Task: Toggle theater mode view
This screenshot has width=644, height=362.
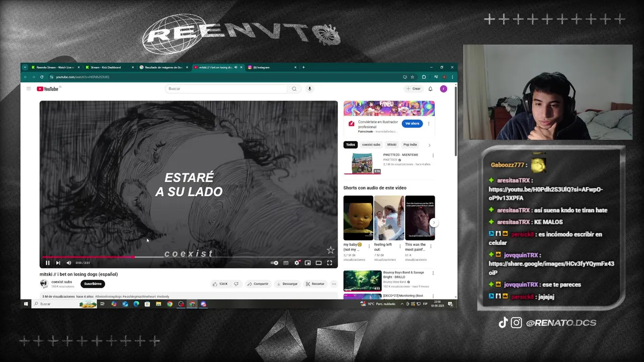Action: point(318,262)
